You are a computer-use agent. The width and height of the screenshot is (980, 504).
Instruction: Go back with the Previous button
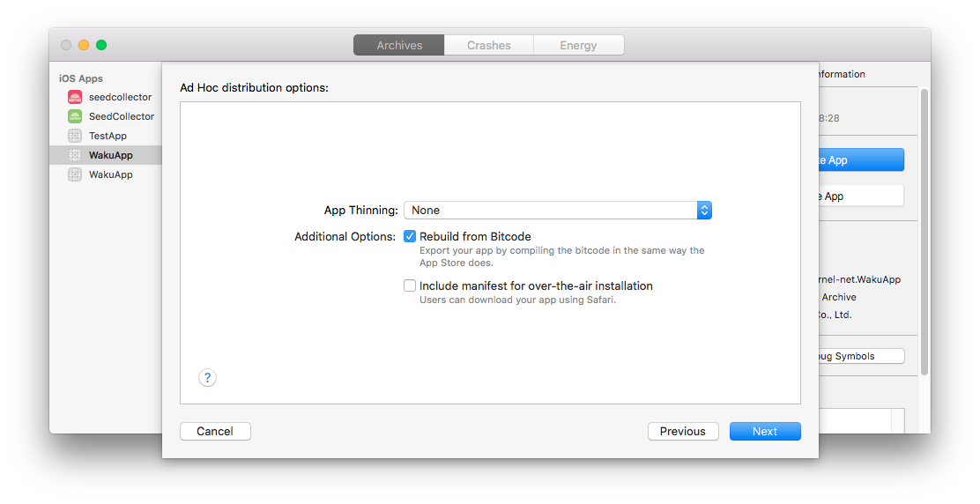(682, 431)
